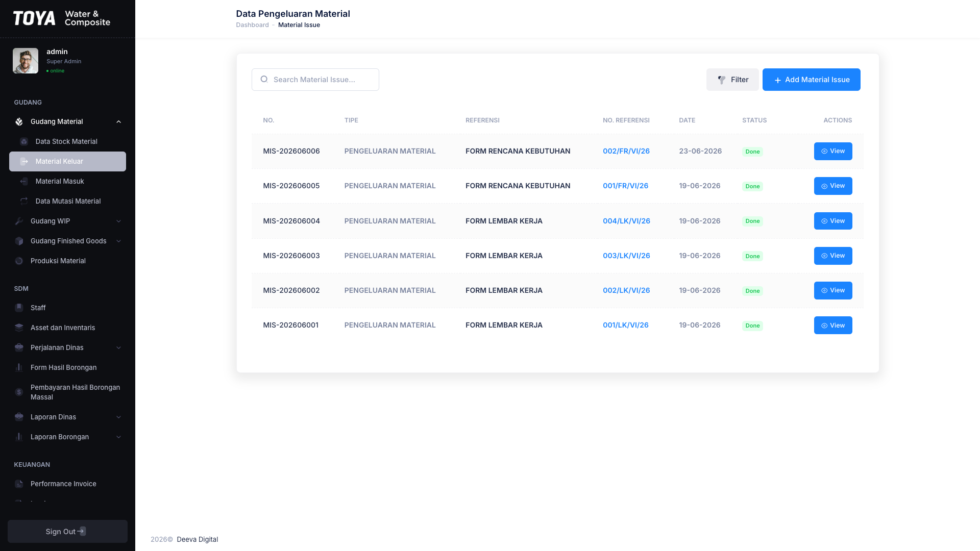The height and width of the screenshot is (551, 980).
Task: Click the eye icon for MIS-202606003
Action: (824, 256)
